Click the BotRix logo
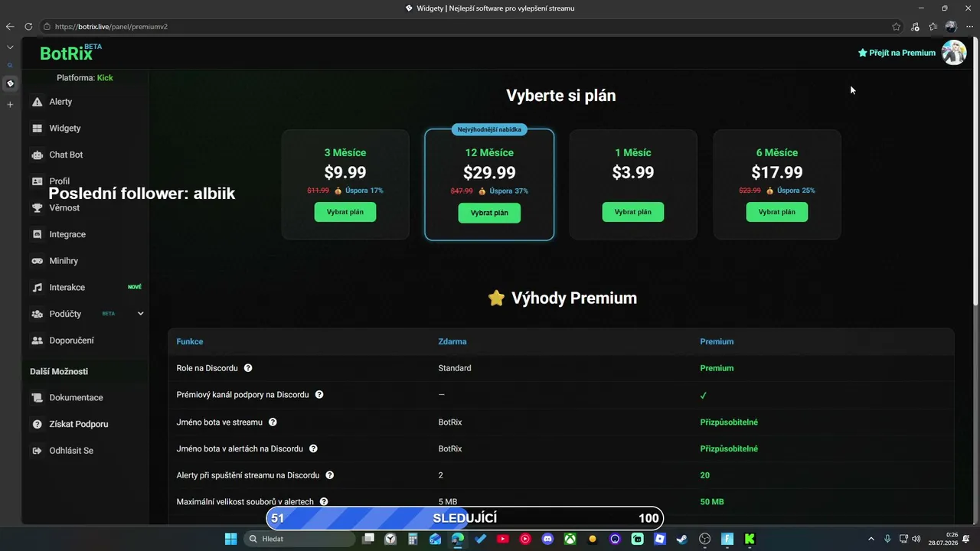Screen dimensions: 980x551 coord(70,53)
